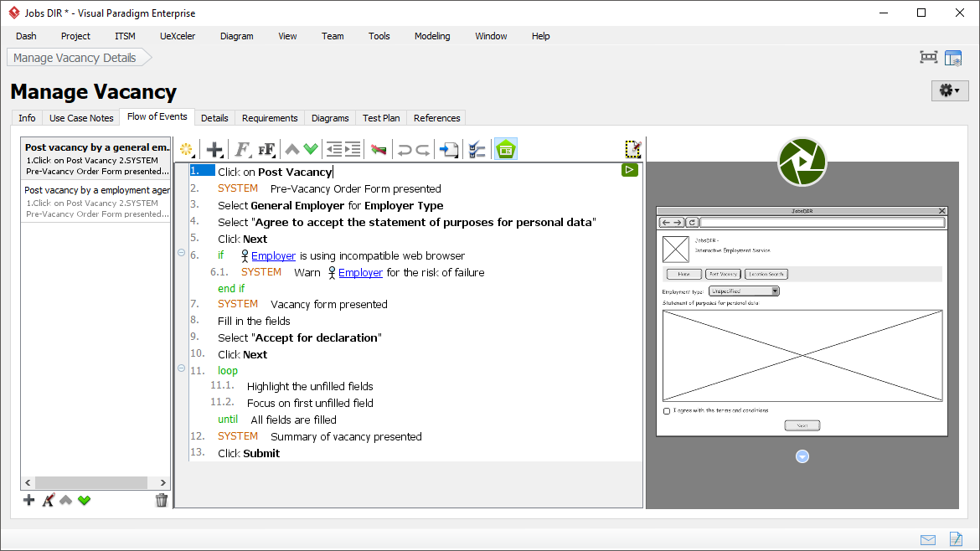
Task: Click the blue down arrow circle below wireframe
Action: [802, 456]
